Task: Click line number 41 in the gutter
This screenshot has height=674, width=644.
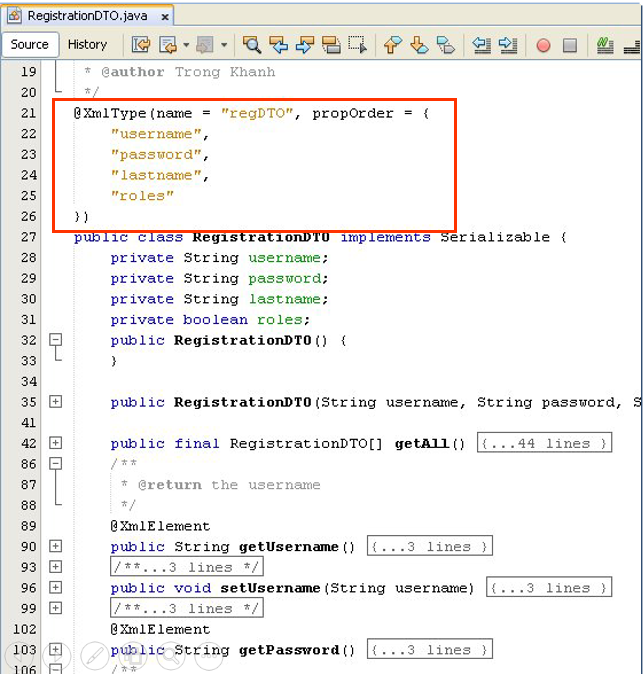Action: [29, 423]
